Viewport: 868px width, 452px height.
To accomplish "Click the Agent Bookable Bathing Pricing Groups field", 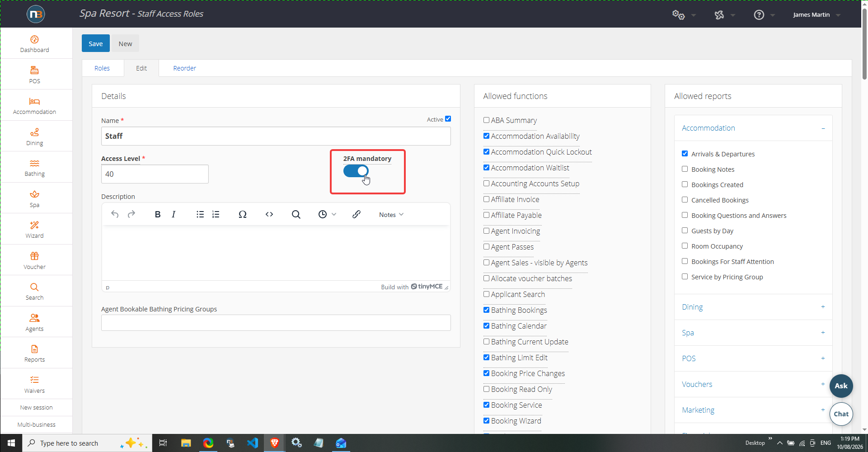I will pyautogui.click(x=276, y=323).
